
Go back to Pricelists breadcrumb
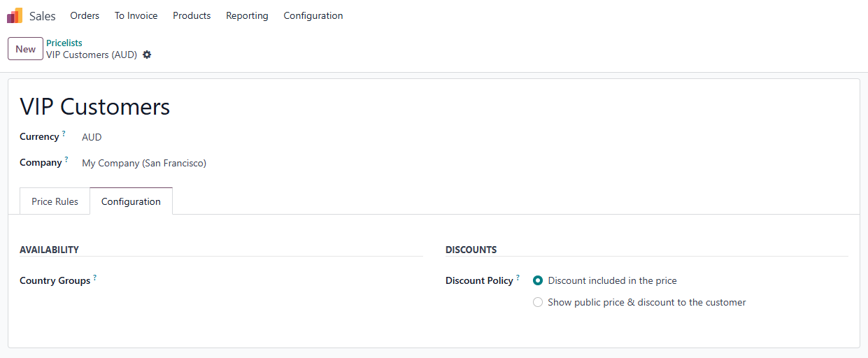coord(64,43)
